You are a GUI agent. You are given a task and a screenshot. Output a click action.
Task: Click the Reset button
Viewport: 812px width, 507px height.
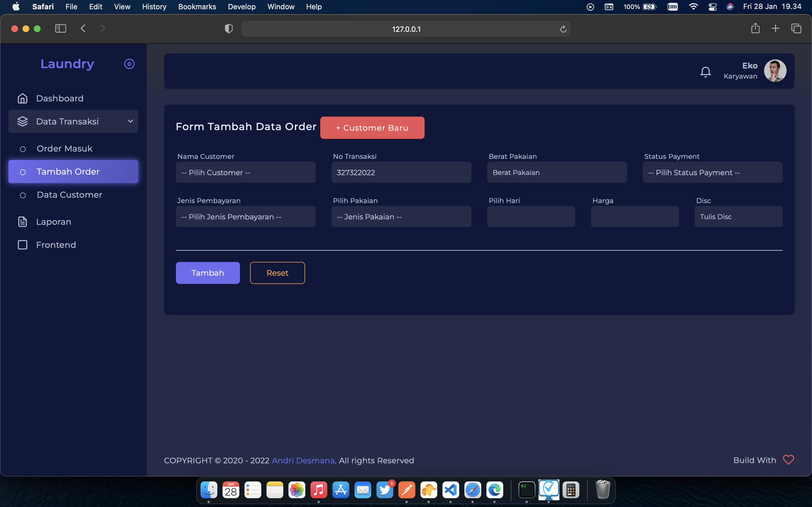click(277, 273)
